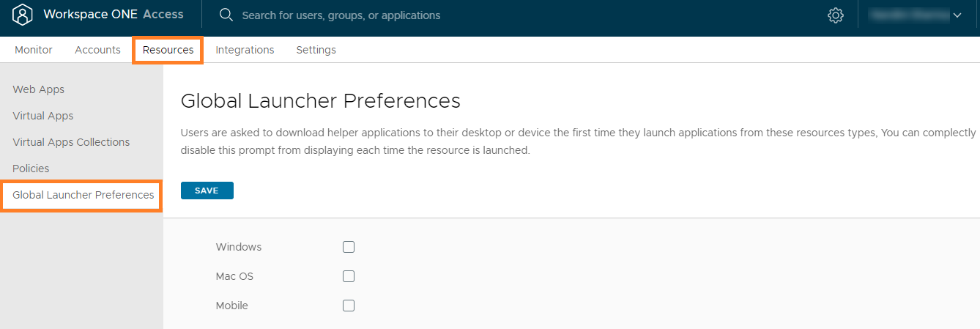Go to Policies in the sidebar
980x329 pixels.
(x=31, y=169)
